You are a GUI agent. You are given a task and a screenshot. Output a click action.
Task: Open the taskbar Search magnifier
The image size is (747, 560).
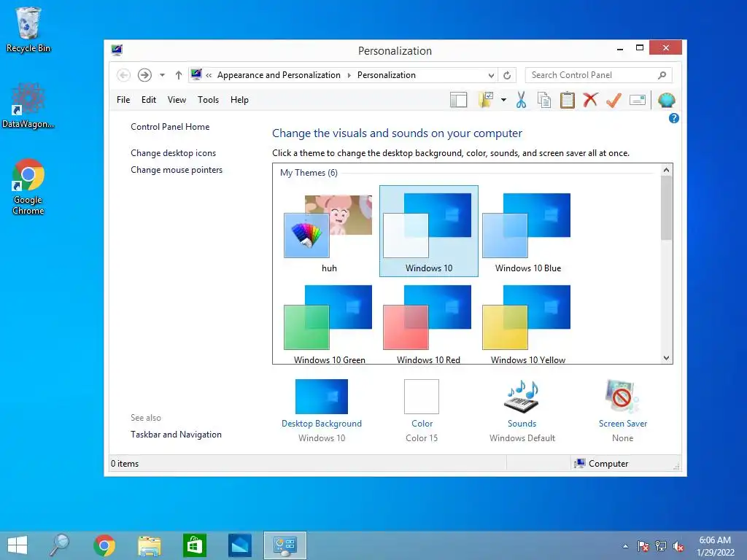click(x=60, y=545)
